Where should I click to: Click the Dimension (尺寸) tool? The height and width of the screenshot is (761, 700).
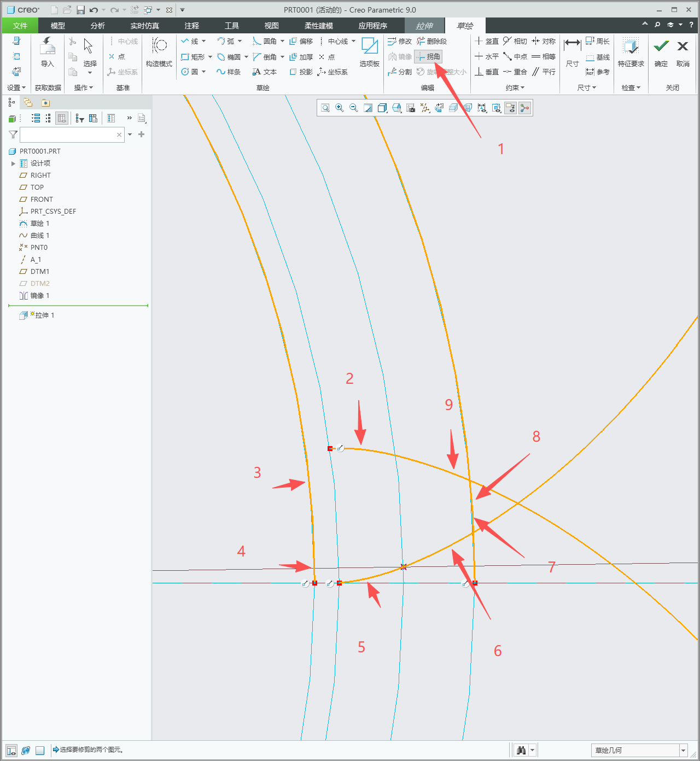(572, 52)
